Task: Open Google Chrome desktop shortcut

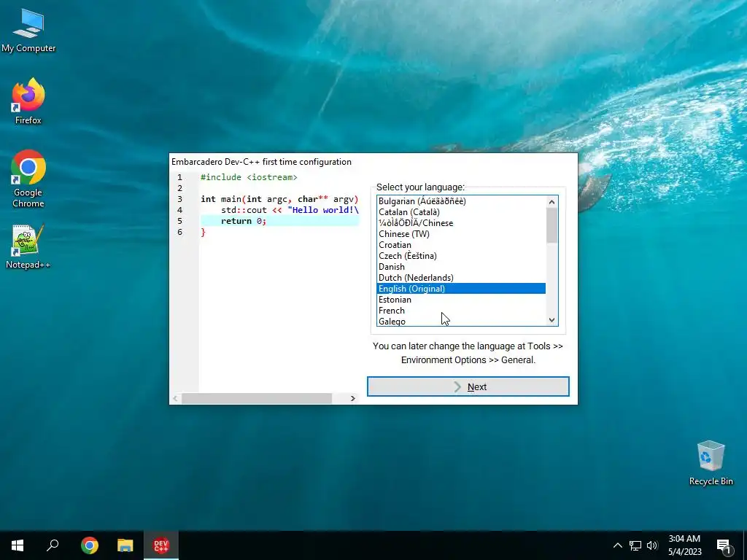Action: coord(28,179)
